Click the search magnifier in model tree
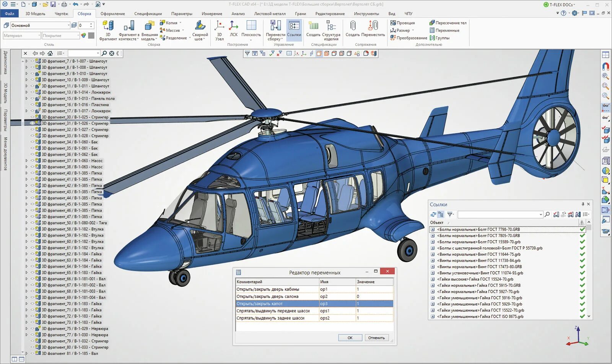Screen dimensions: 612x364 coord(104,54)
